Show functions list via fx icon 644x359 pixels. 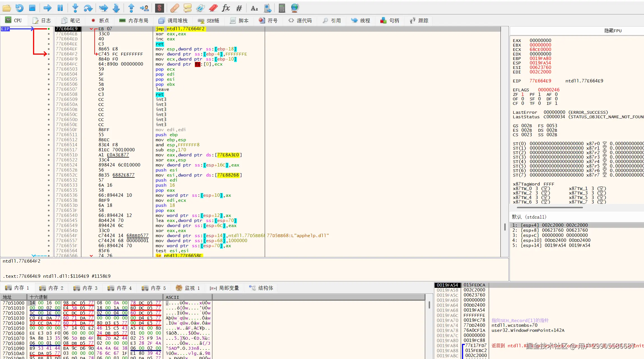point(226,8)
